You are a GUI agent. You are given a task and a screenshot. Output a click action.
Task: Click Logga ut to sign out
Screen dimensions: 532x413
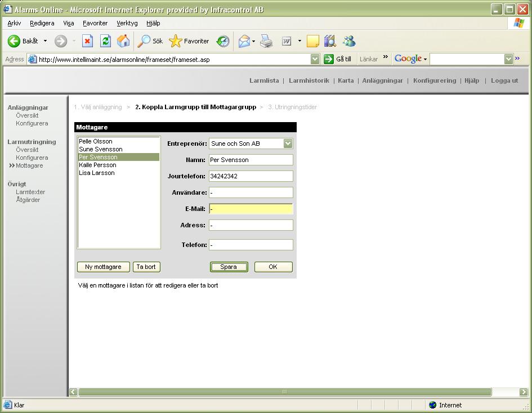click(x=504, y=80)
